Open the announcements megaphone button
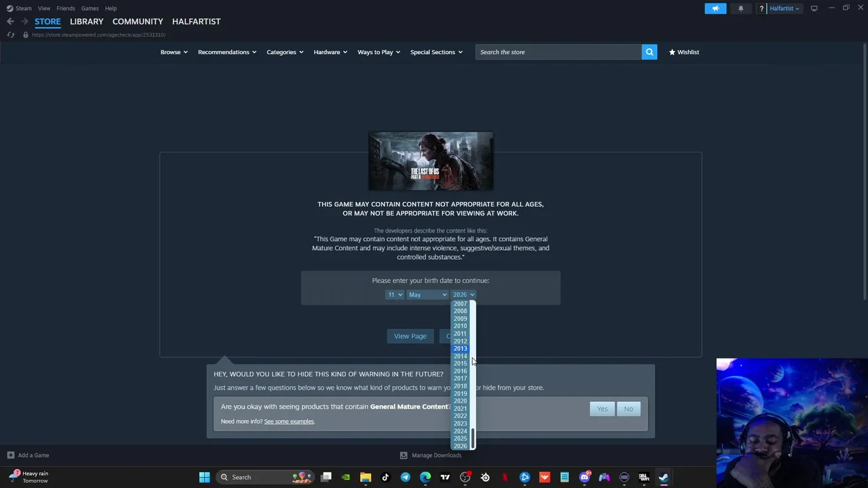868x488 pixels. coord(715,8)
